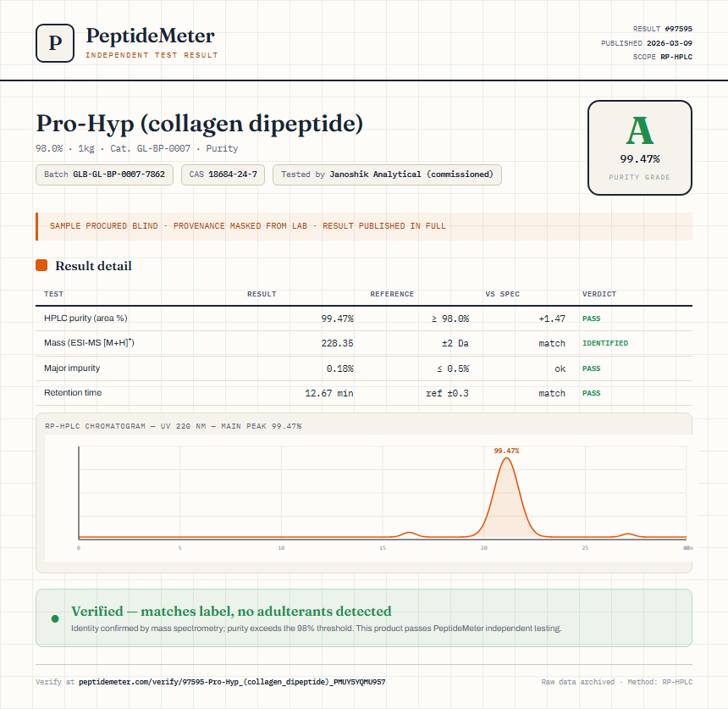Click the Verified matches label headline
This screenshot has height=709, width=728.
pyautogui.click(x=231, y=612)
